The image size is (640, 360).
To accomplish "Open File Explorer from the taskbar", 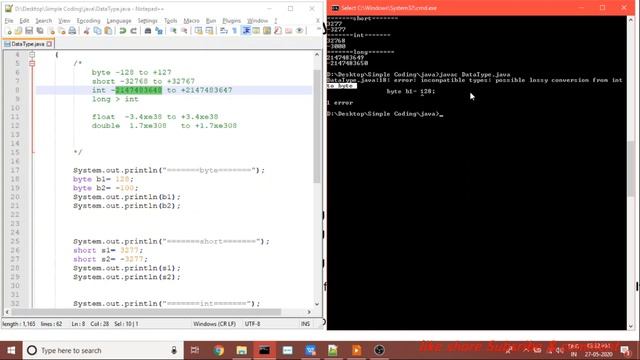I will (x=241, y=350).
